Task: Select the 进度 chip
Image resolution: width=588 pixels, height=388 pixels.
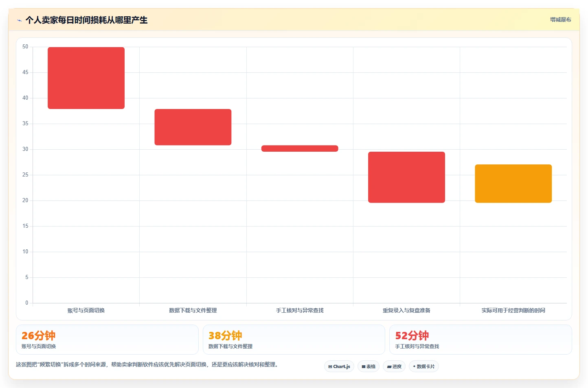Action: 394,366
